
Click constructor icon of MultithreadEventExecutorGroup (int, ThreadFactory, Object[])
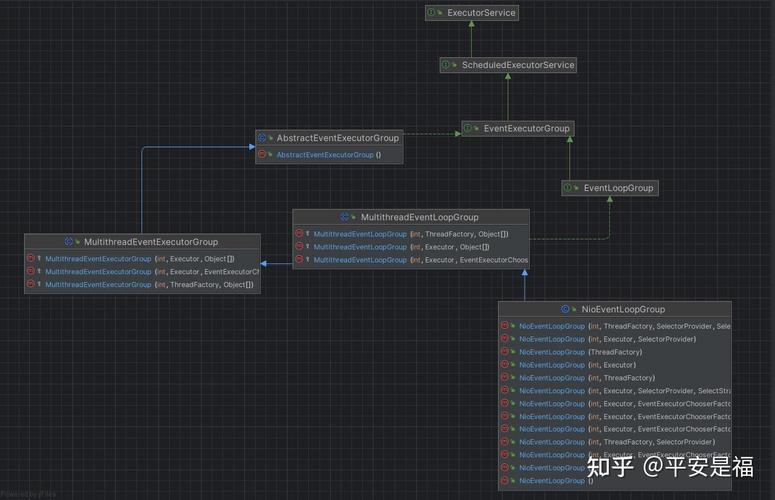click(31, 284)
